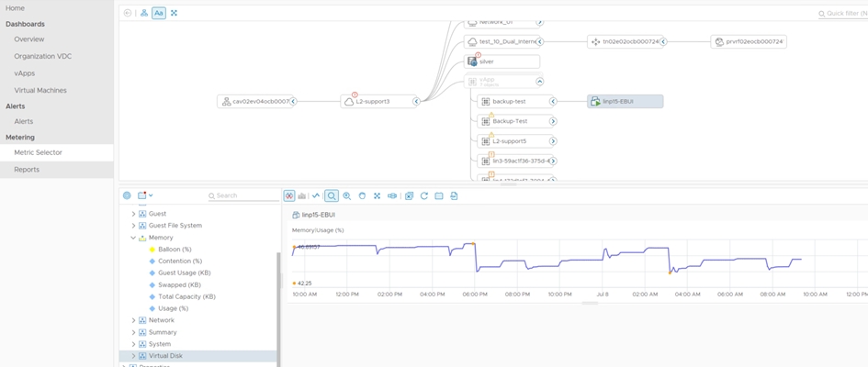Click the date range calendar icon in chart toolbar
Screen dimensions: 868x367
point(439,195)
